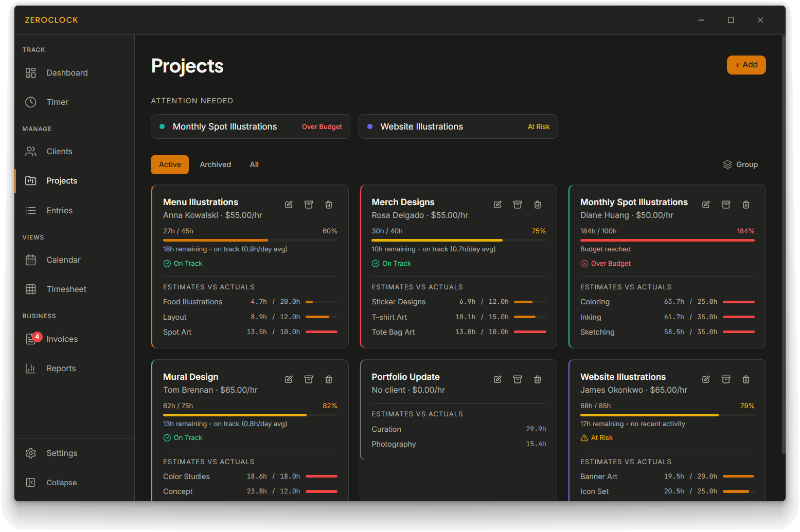Click the Menu Illustrations budget progress bar
The width and height of the screenshot is (800, 532).
250,240
